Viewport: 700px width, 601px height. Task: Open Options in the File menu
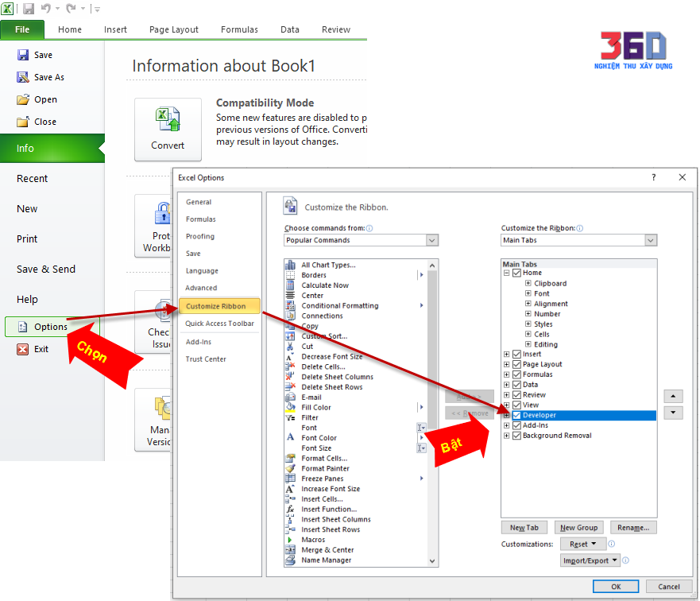pos(52,327)
